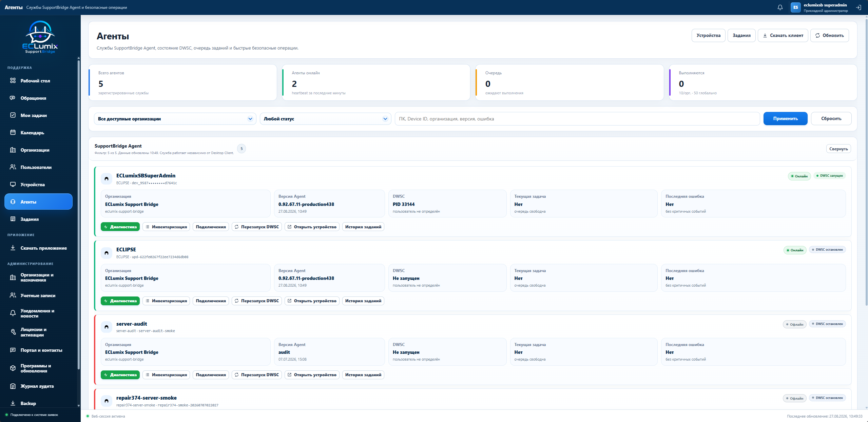The height and width of the screenshot is (422, 868).
Task: Click the server-audit agent avatar icon
Action: pyautogui.click(x=107, y=327)
